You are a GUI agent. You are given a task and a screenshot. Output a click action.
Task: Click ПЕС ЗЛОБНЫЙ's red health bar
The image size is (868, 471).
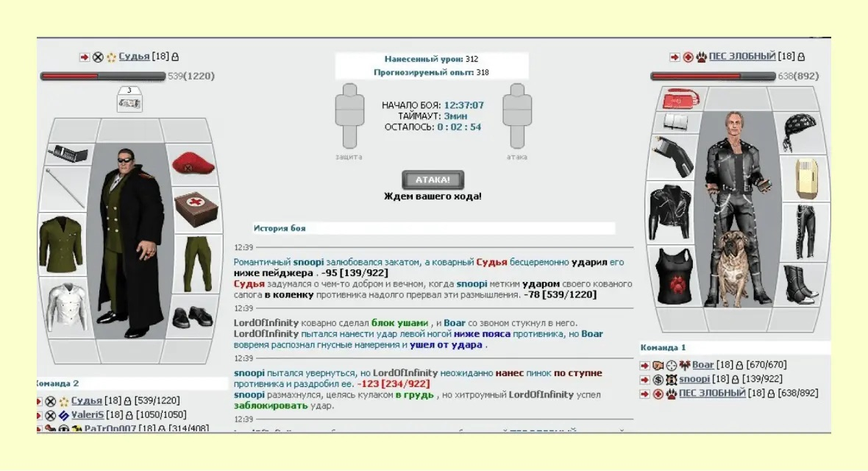(713, 76)
